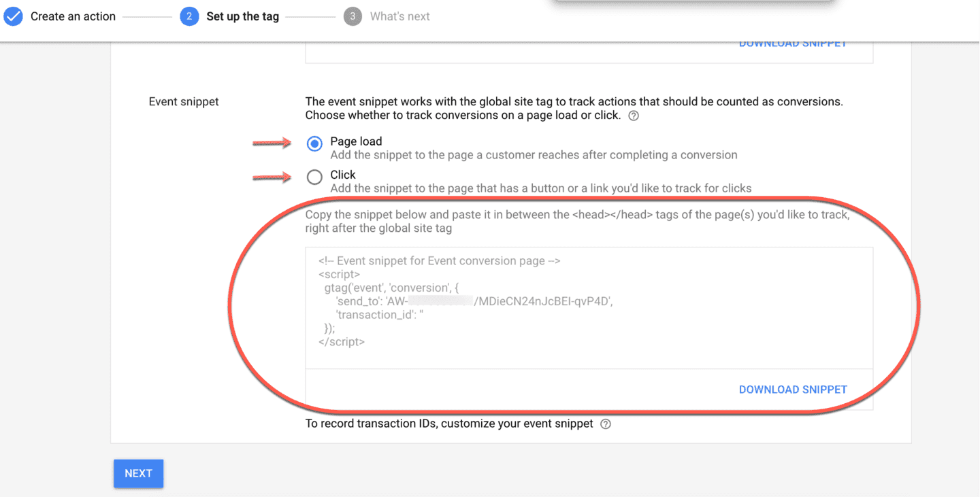Click the 'send_to' line in the code snippet

click(x=474, y=301)
